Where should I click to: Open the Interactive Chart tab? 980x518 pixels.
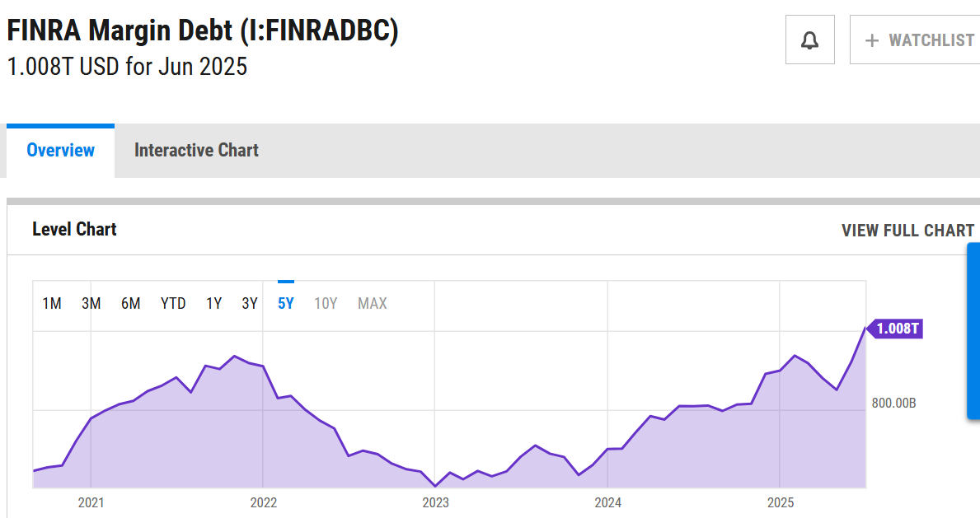pyautogui.click(x=196, y=151)
